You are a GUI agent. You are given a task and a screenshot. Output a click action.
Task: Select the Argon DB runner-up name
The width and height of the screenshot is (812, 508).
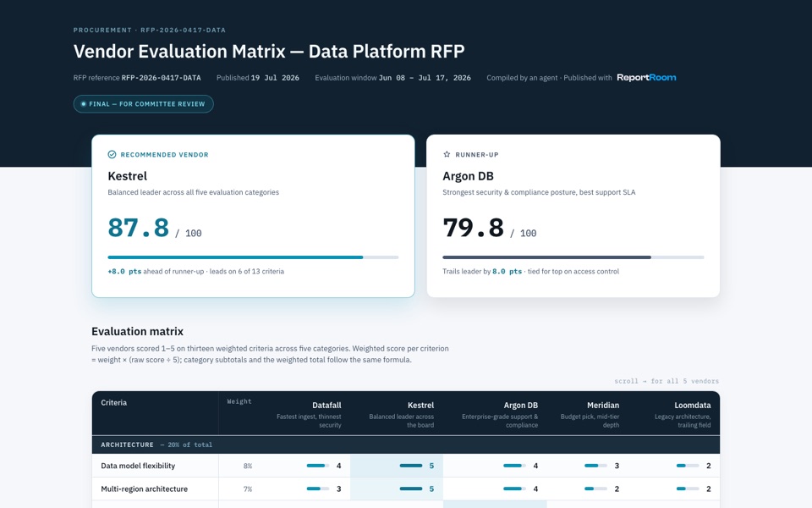click(x=468, y=176)
